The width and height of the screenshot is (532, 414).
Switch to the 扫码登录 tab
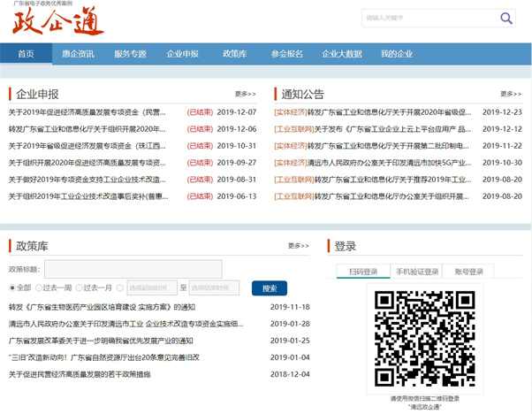coord(363,272)
